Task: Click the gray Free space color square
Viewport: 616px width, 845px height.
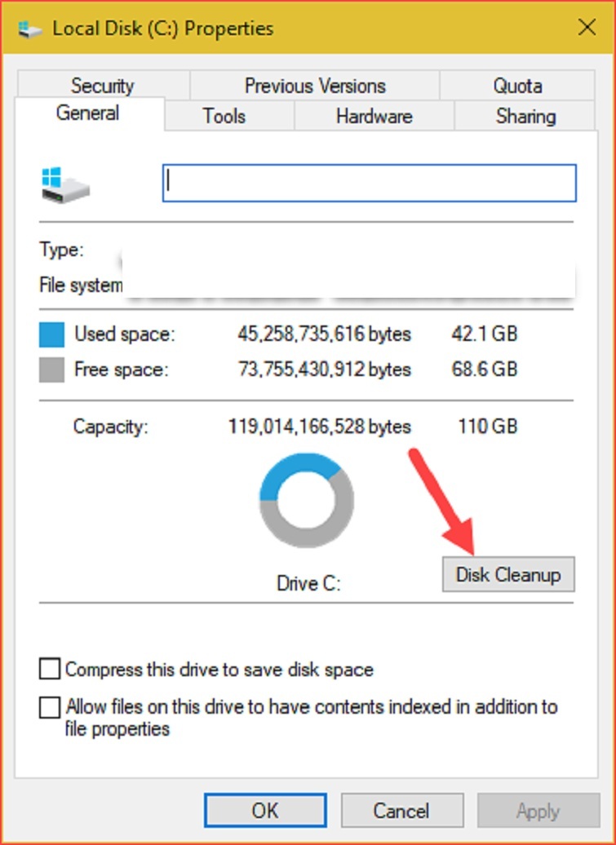Action: 51,370
